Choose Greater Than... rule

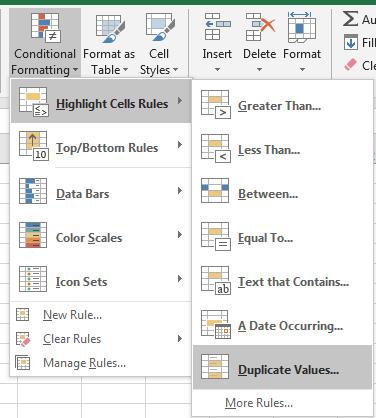pyautogui.click(x=282, y=105)
